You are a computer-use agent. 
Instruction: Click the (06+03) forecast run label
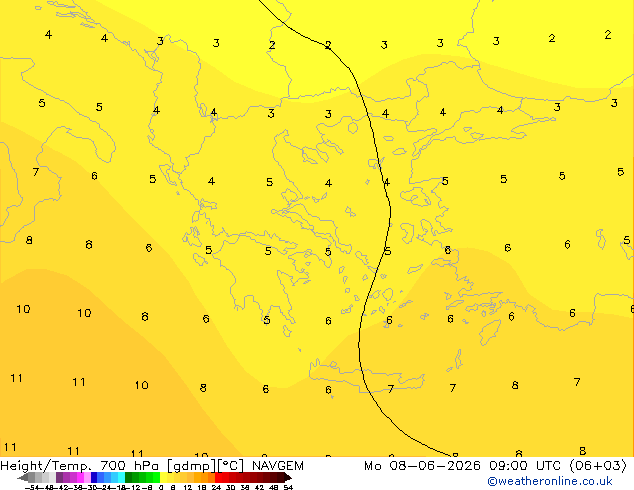point(598,466)
